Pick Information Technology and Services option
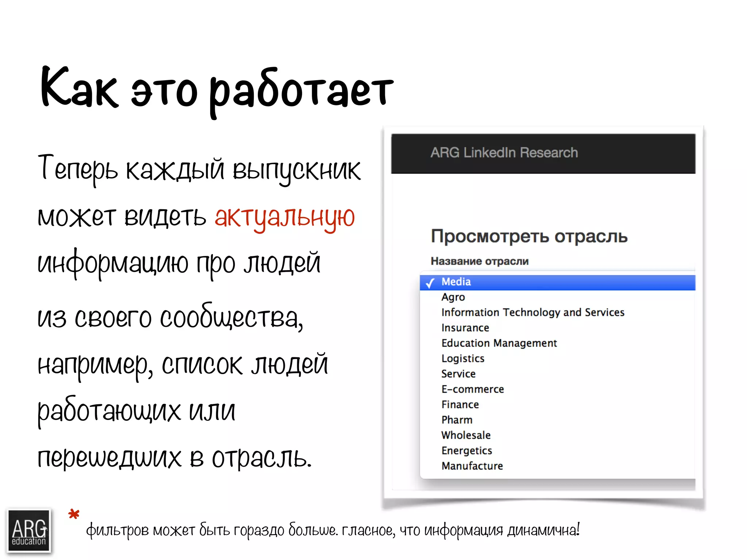This screenshot has height=560, width=747. (x=557, y=313)
